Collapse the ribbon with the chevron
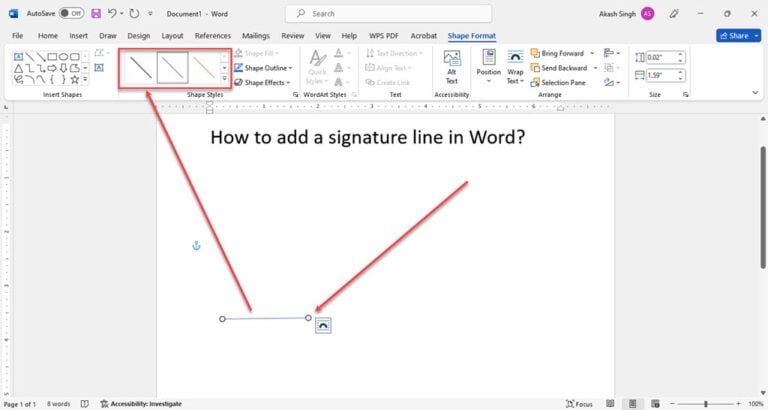Image resolution: width=768 pixels, height=410 pixels. [755, 93]
